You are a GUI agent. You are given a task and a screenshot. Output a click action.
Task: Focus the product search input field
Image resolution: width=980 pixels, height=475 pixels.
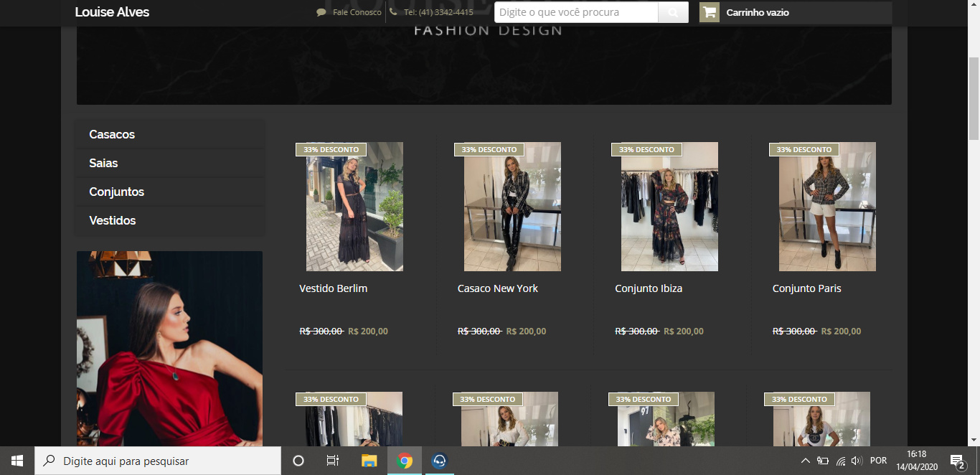pos(576,12)
